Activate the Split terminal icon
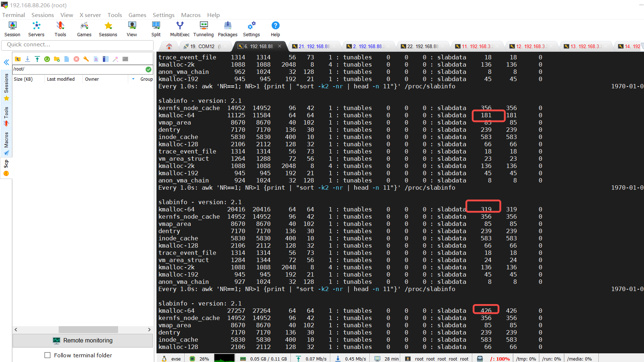This screenshot has height=362, width=644. pos(156,29)
